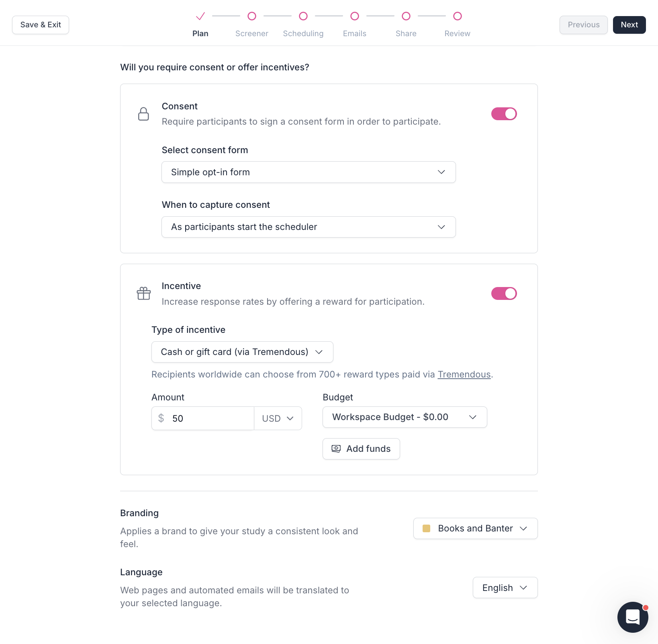Open the Tremendous link

(x=464, y=375)
